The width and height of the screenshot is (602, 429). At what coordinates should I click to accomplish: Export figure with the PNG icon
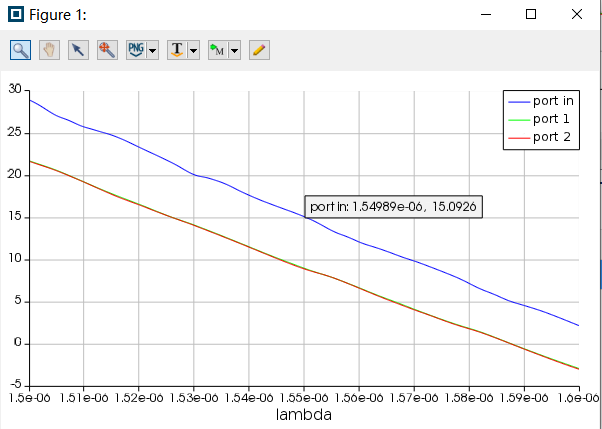pyautogui.click(x=136, y=50)
